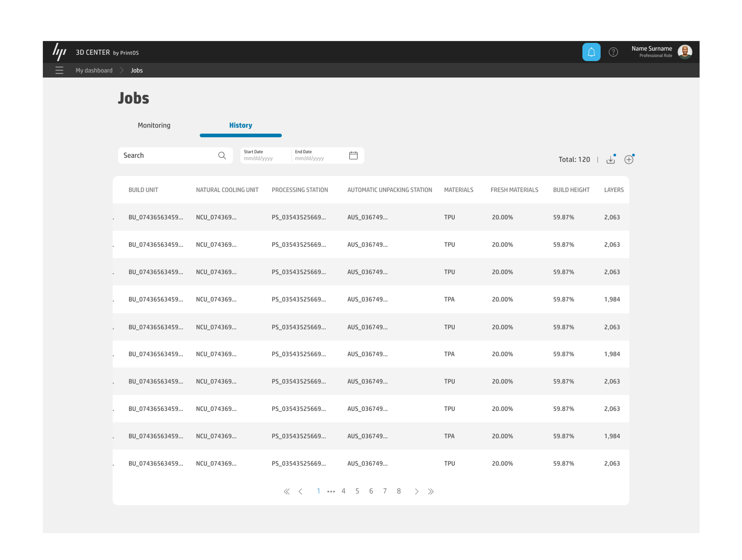Image resolution: width=742 pixels, height=560 pixels.
Task: Go to last page double-arrow
Action: point(431,491)
